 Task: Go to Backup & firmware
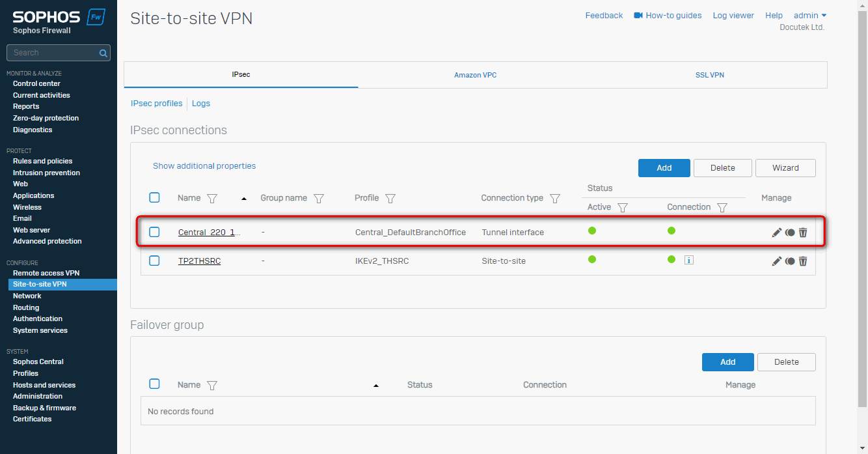point(44,408)
